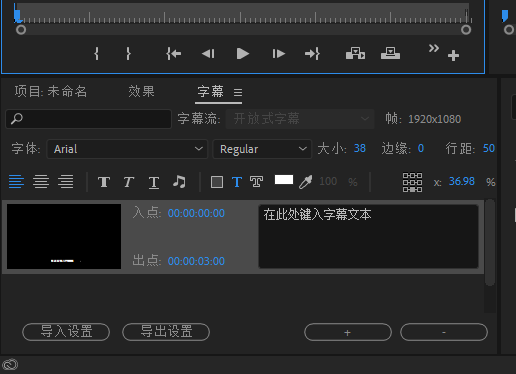516x374 pixels.
Task: Select text fill color T button
Action: click(x=237, y=182)
